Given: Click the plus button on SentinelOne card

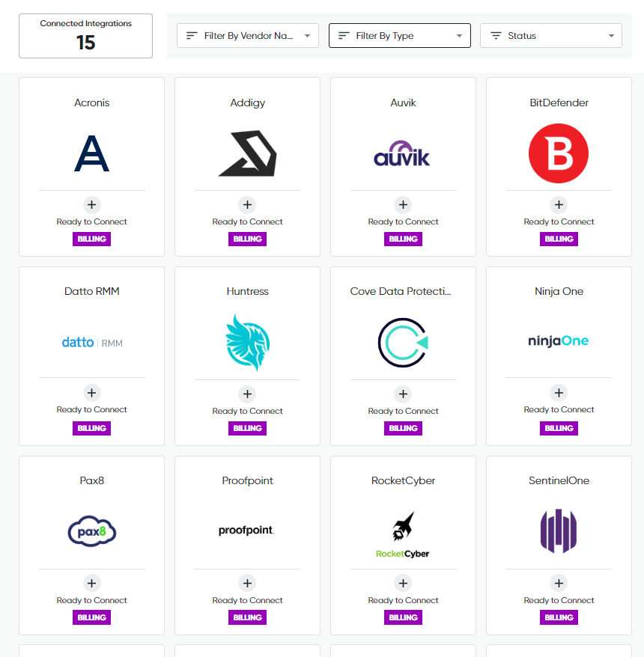Looking at the screenshot, I should [x=559, y=583].
